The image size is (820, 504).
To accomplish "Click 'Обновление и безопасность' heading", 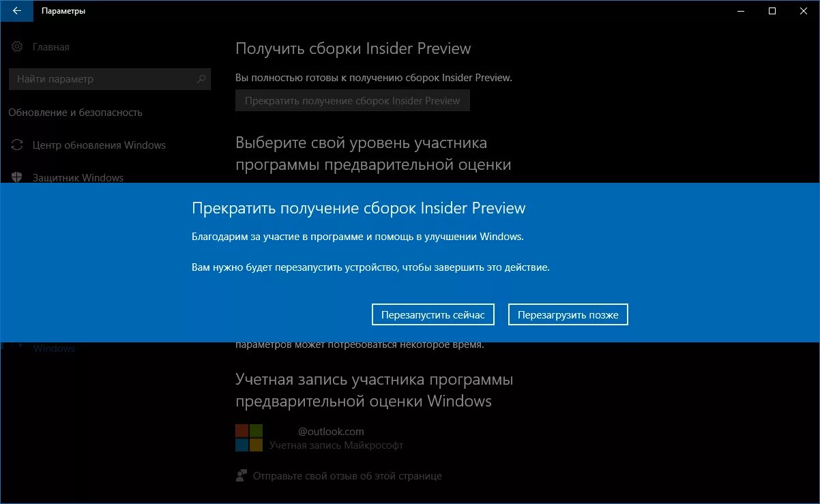I will coord(75,113).
